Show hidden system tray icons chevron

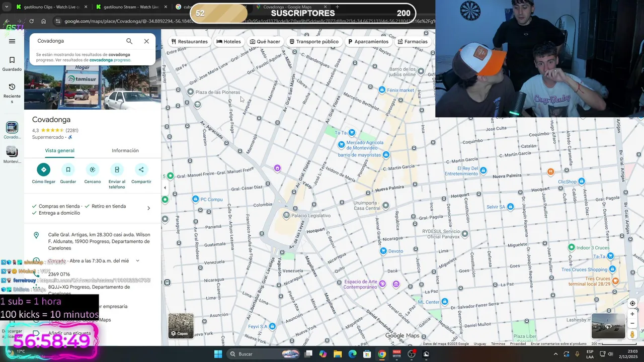click(x=555, y=354)
